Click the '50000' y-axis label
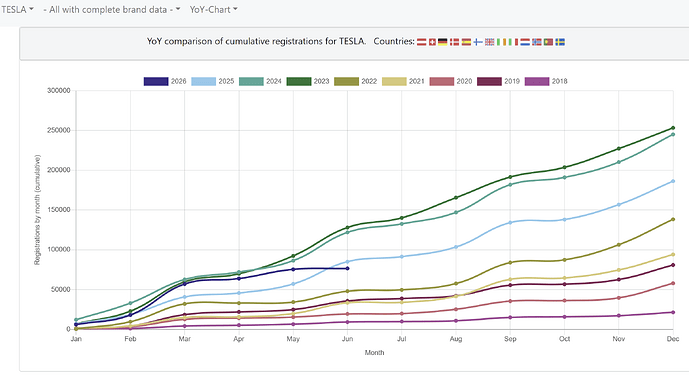This screenshot has height=376, width=689. coord(61,289)
